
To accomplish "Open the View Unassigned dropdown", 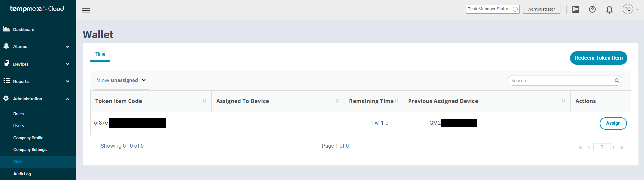I will tap(121, 80).
